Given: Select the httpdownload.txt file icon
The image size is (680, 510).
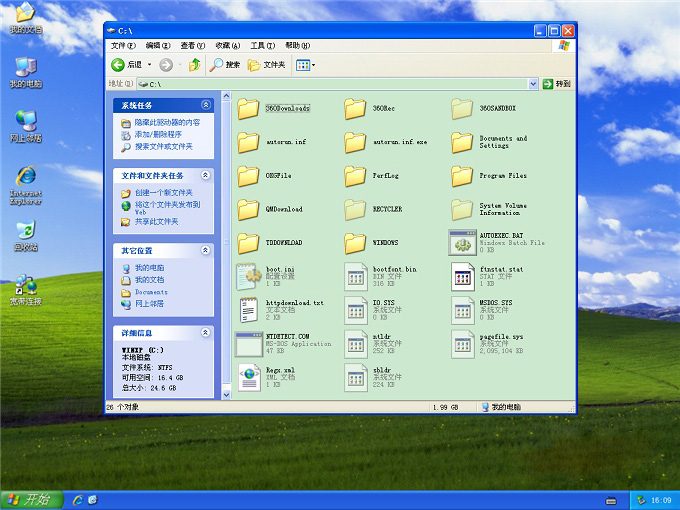Looking at the screenshot, I should (x=249, y=310).
